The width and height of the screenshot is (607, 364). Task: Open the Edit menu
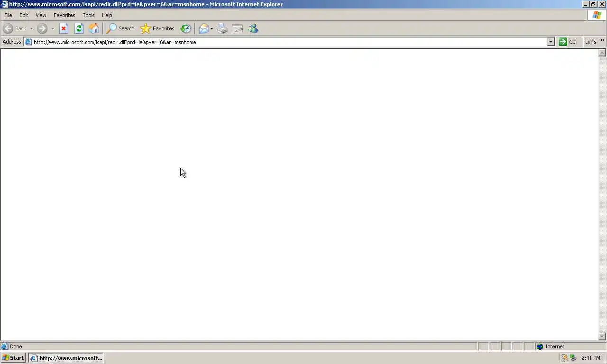24,15
